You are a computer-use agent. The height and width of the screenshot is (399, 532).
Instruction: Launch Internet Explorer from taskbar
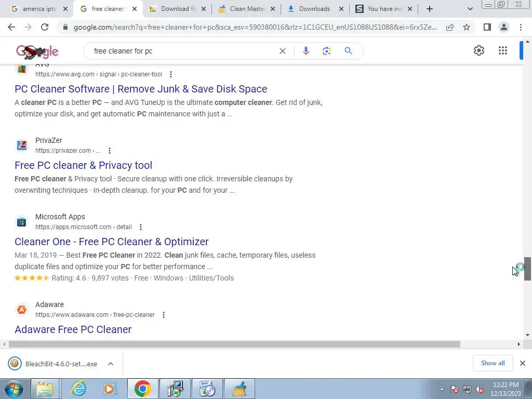tap(78, 389)
